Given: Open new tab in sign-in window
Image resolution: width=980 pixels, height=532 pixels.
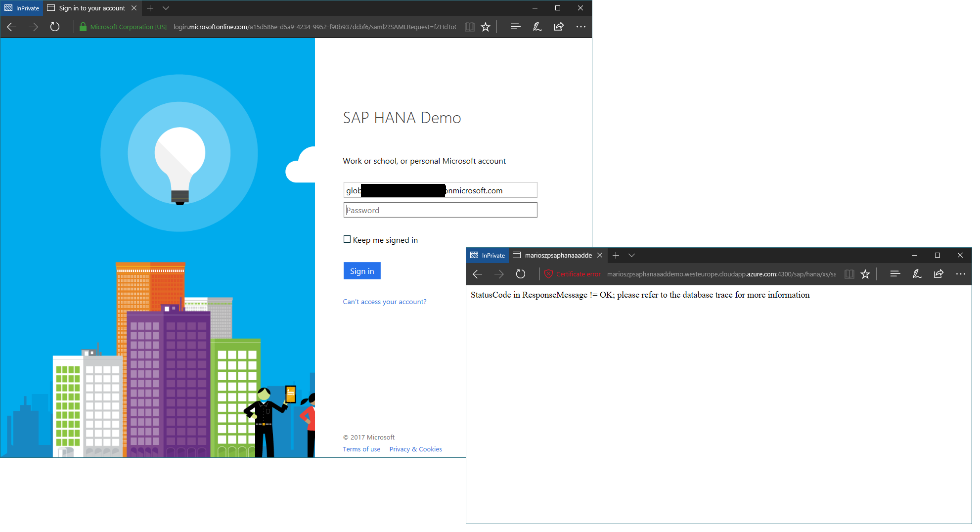Looking at the screenshot, I should [150, 8].
